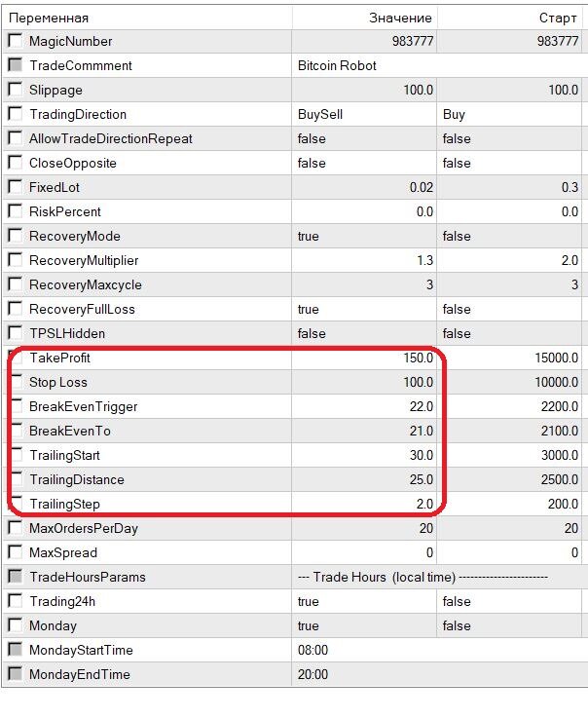Enable the RecoveryFullLoss checkbox
588x717 pixels.
point(15,308)
